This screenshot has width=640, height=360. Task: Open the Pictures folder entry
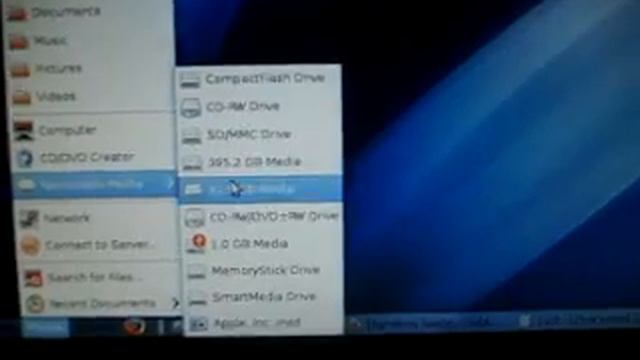click(91, 69)
